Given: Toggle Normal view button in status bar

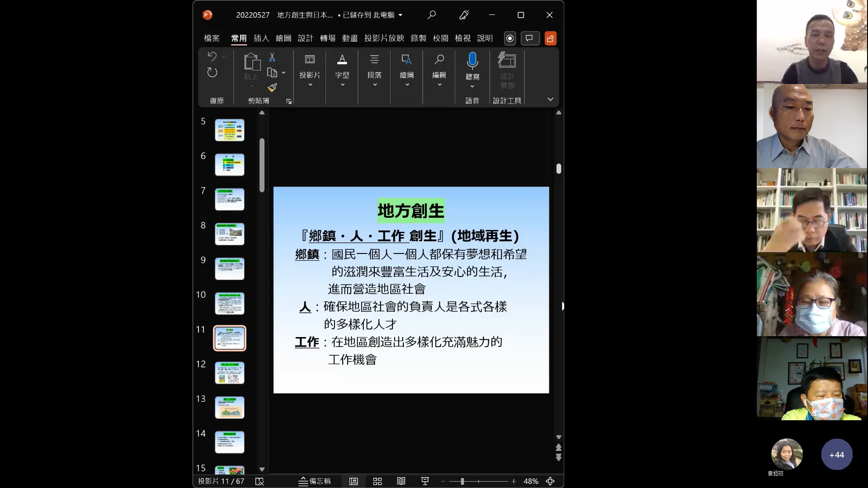Looking at the screenshot, I should (354, 481).
